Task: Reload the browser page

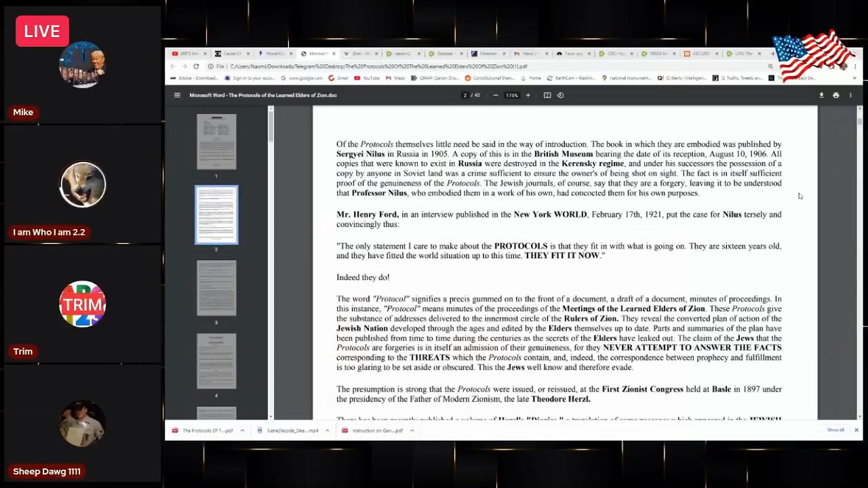Action: pos(196,66)
